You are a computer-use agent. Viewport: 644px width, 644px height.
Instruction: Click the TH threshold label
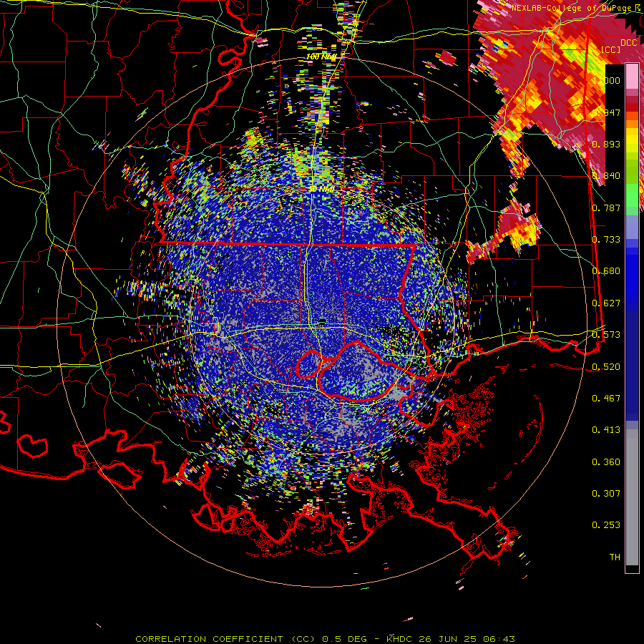point(615,557)
